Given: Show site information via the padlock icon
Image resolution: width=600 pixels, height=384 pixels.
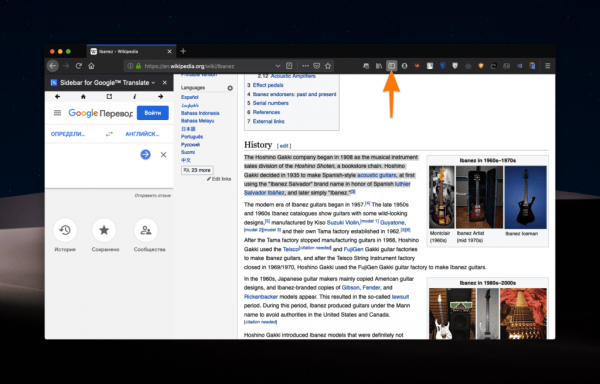Looking at the screenshot, I should [x=139, y=66].
